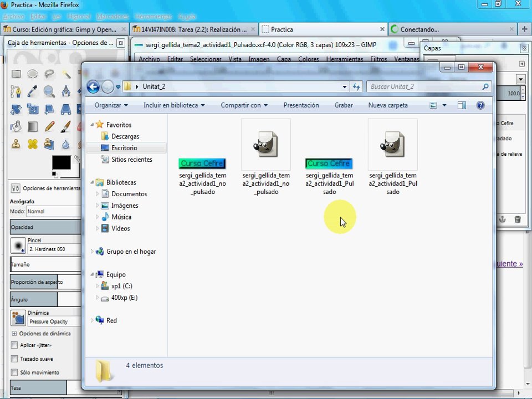Enable the Sólo movimiento checkbox

(x=14, y=372)
